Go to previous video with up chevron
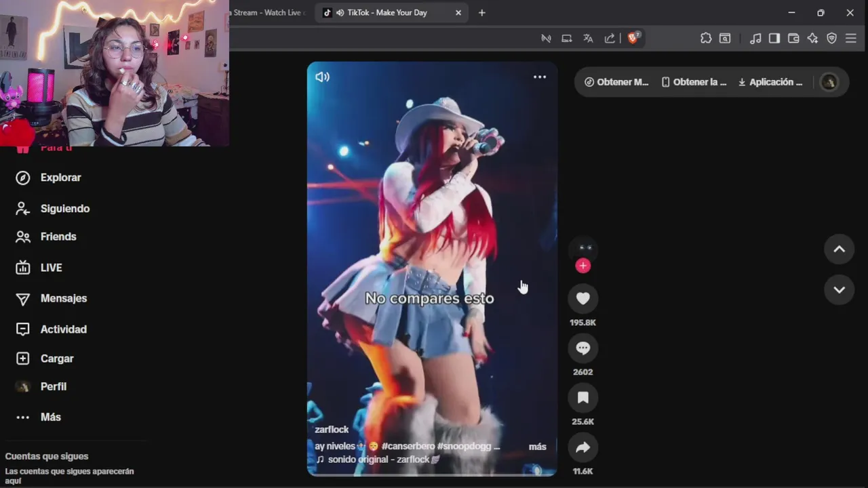 (839, 249)
